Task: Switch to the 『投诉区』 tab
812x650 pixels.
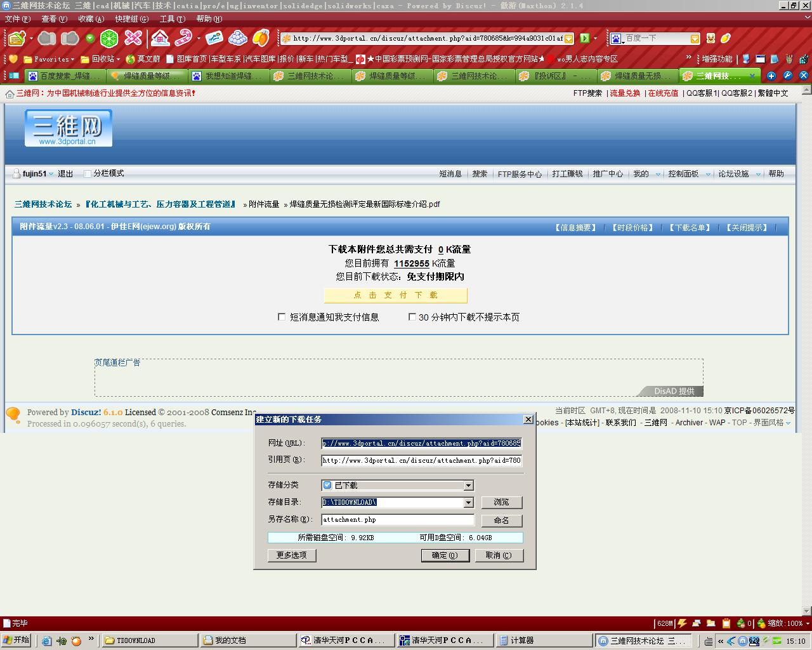Action: (556, 76)
